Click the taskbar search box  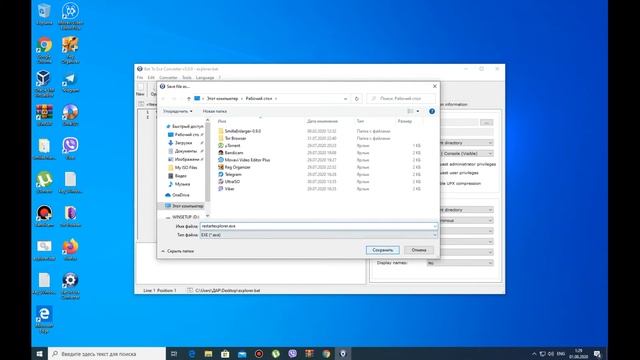click(107, 353)
